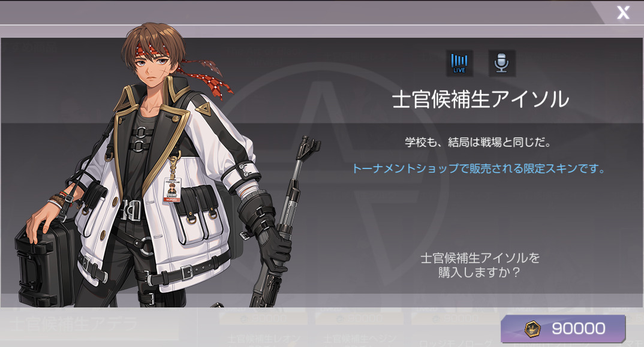The width and height of the screenshot is (644, 347).
Task: Select the faded 士官候補生レオン skin label
Action: [x=264, y=339]
